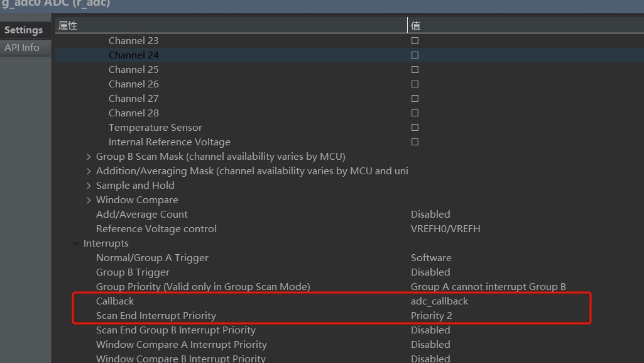Collapse the Interrupts section

click(x=76, y=243)
